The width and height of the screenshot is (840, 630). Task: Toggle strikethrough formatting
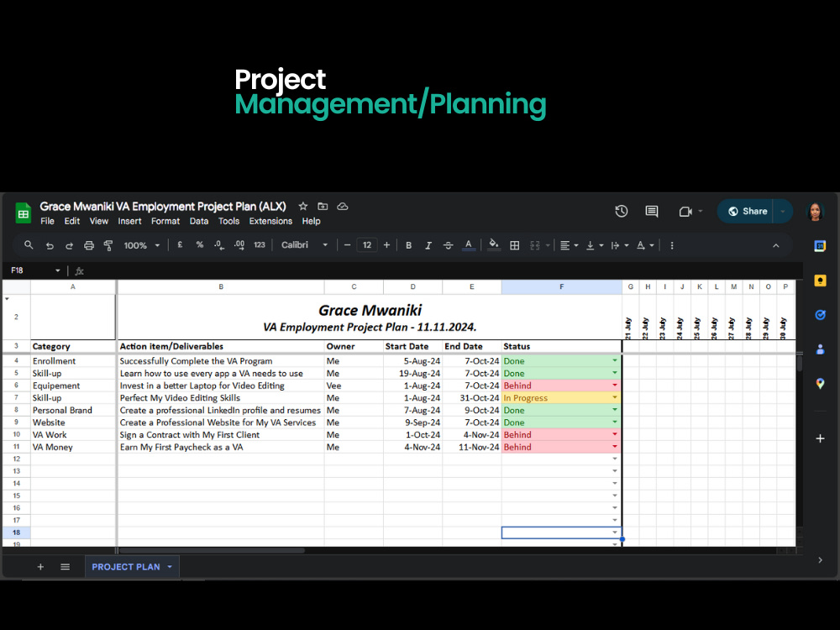coord(448,245)
